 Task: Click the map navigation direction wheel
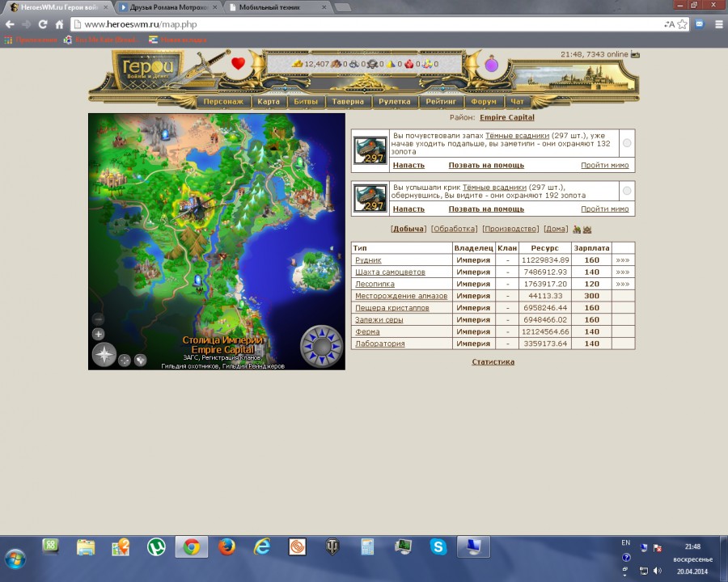(322, 347)
